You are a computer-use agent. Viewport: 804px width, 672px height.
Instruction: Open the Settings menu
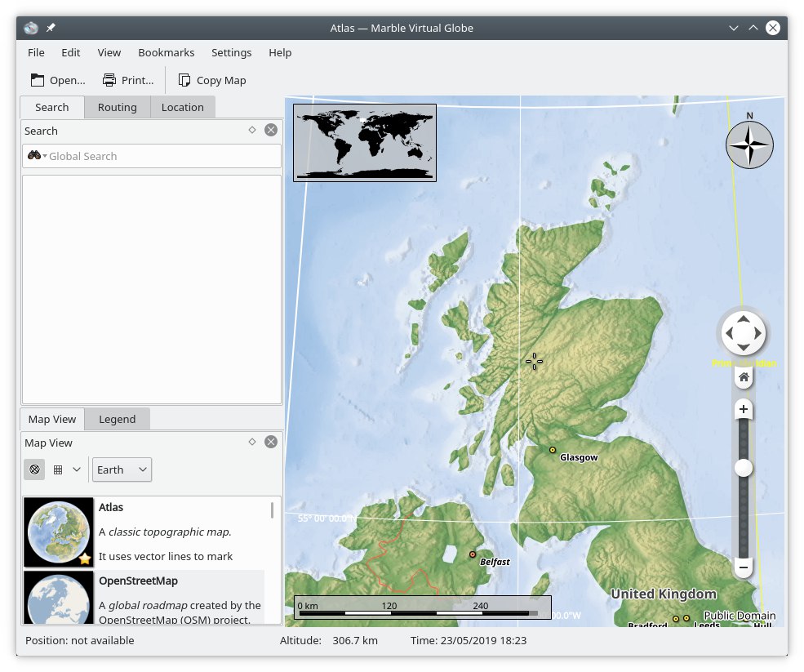pyautogui.click(x=231, y=52)
